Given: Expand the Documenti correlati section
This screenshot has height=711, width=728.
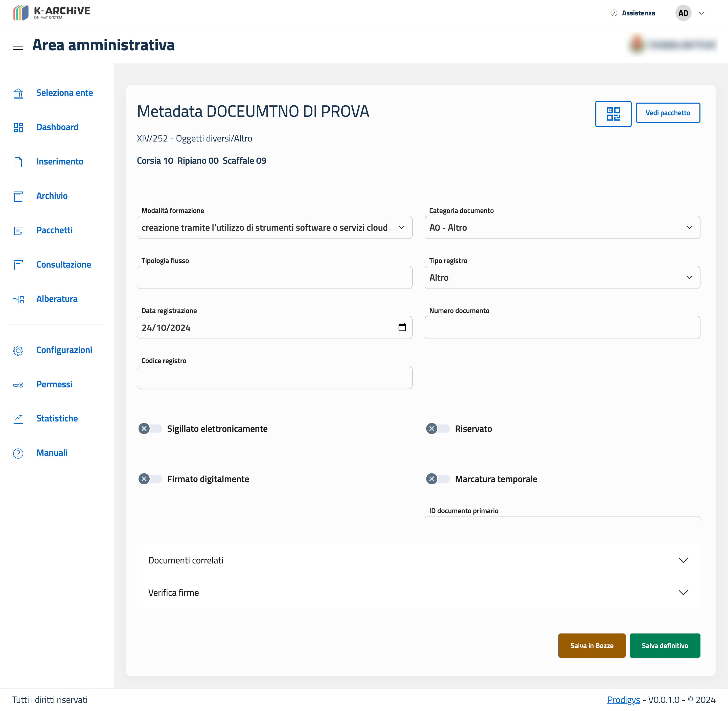Looking at the screenshot, I should [x=418, y=560].
